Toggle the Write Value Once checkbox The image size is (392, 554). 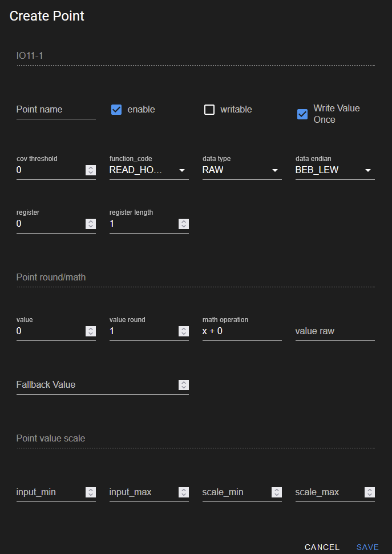(x=302, y=114)
